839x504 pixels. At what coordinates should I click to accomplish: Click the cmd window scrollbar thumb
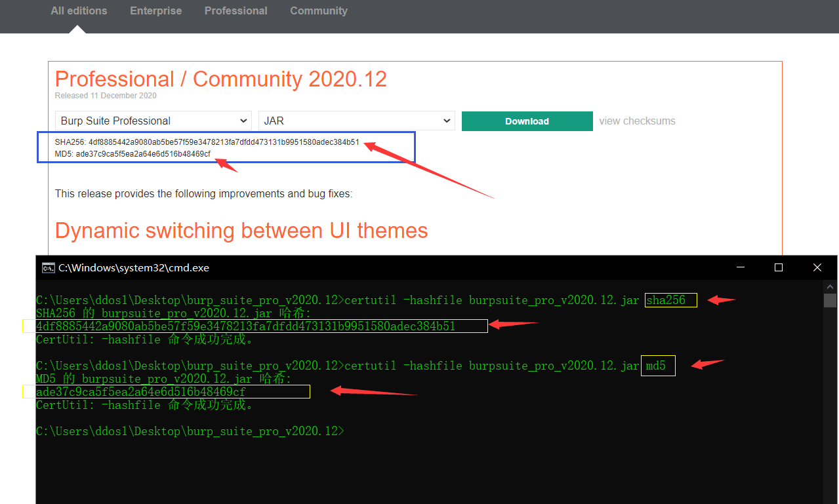click(x=830, y=301)
